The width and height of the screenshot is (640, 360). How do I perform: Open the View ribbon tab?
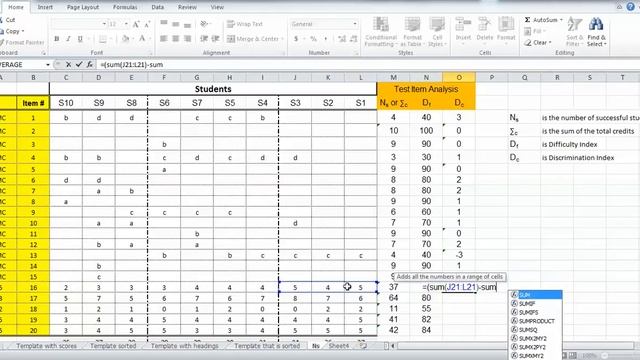[217, 7]
